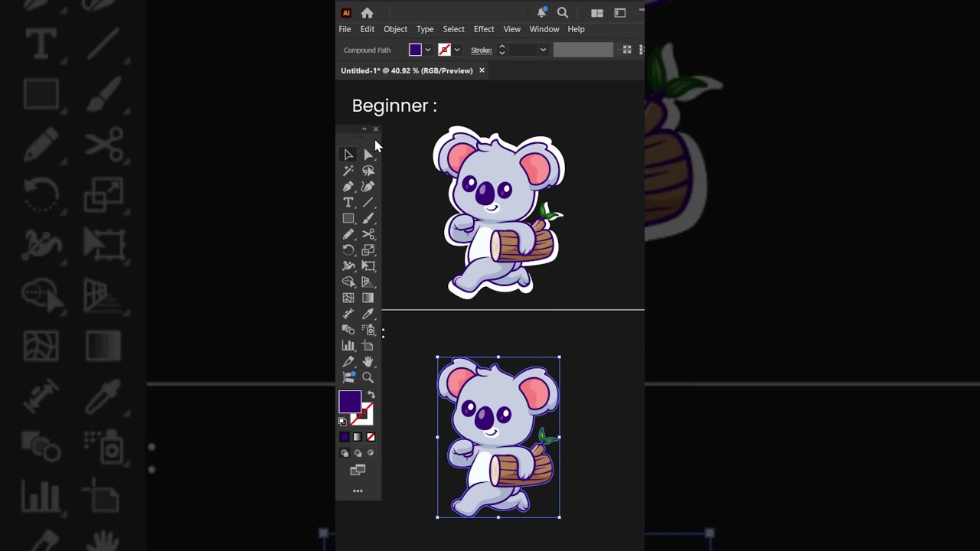Switch to the Untitled-1 document tab

(407, 70)
